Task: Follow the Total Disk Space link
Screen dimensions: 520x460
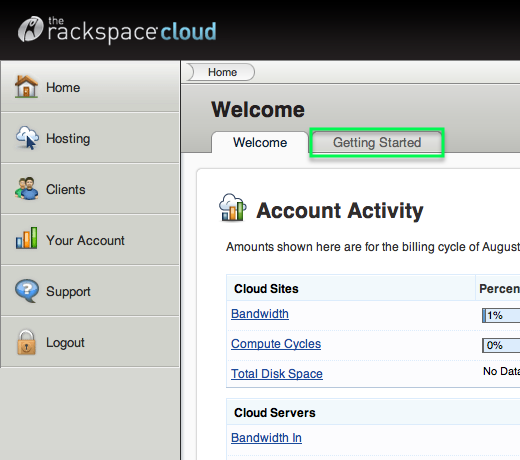Action: tap(277, 374)
